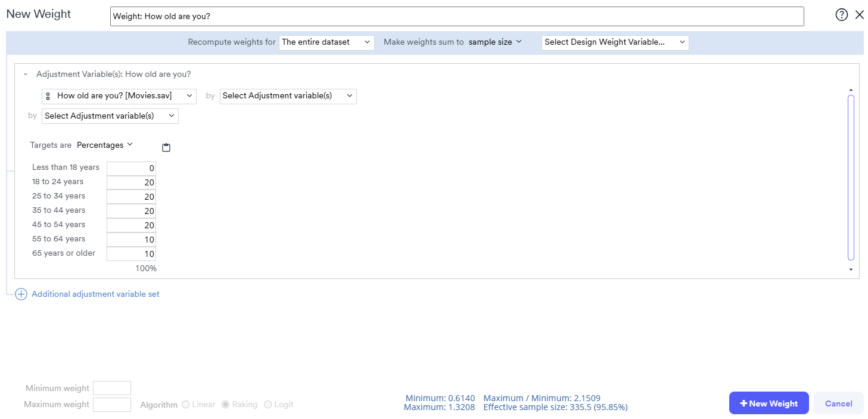Click Additional adjustment variable set link
Screen dimensions: 868x419
(95, 294)
